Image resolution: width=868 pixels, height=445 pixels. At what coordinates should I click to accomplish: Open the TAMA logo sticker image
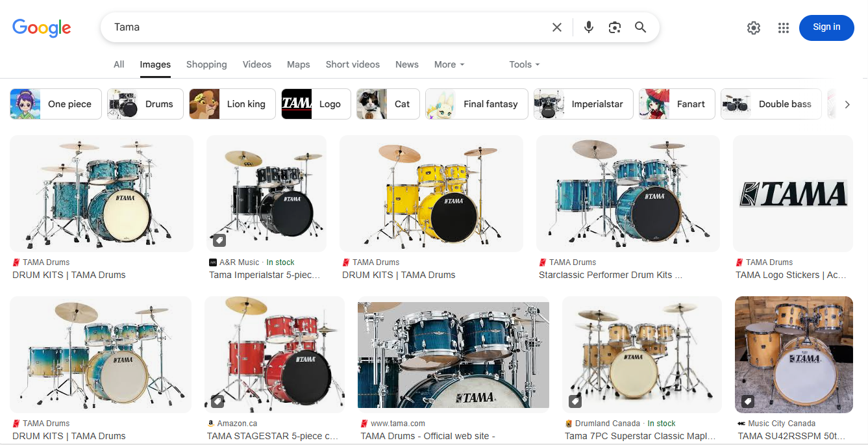click(x=793, y=194)
